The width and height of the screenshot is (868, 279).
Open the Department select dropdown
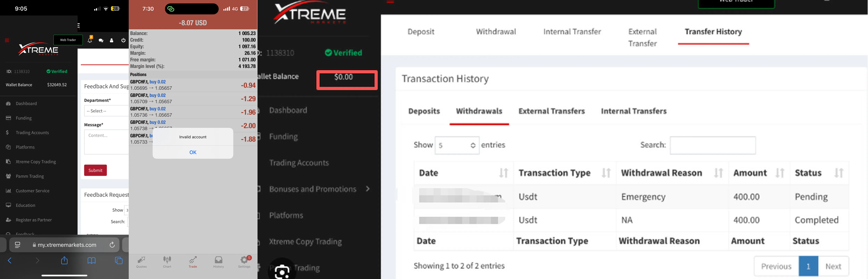(x=106, y=111)
